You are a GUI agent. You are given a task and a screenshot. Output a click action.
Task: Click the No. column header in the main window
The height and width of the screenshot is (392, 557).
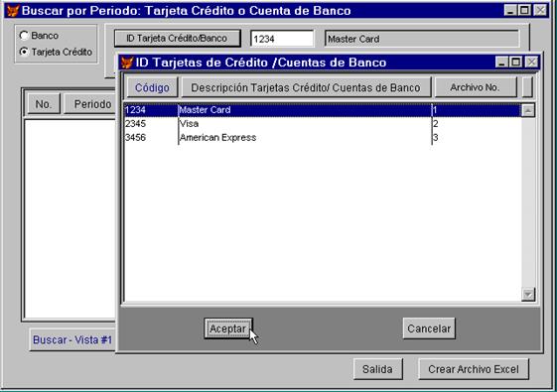(44, 104)
